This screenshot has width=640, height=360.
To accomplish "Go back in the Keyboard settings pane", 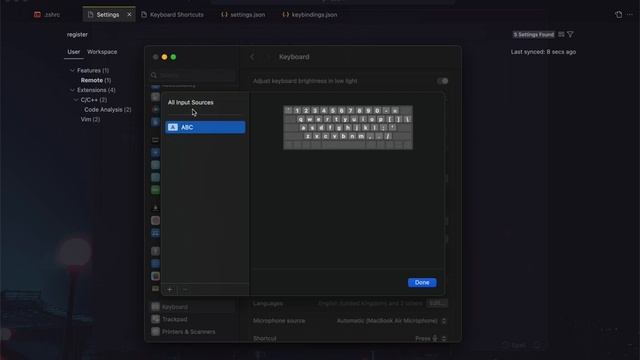I will pos(252,57).
